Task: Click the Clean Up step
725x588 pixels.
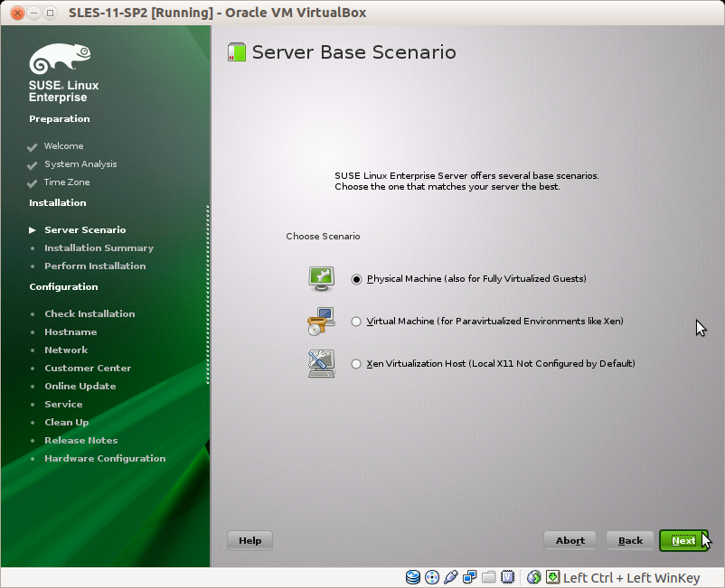Action: 67,422
